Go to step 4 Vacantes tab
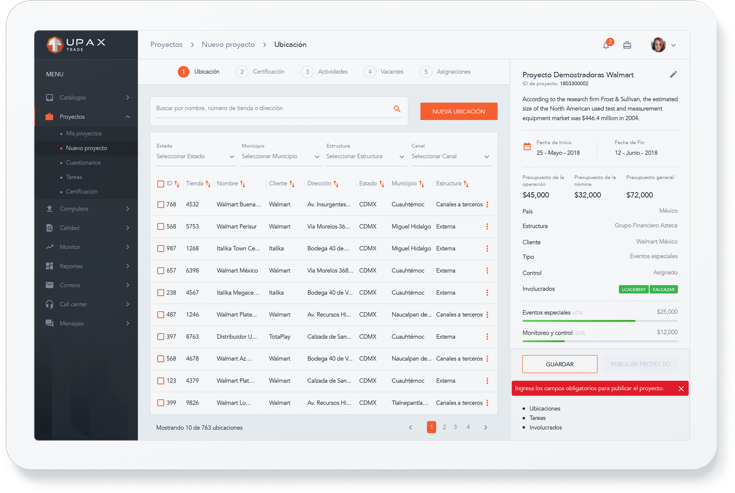This screenshot has height=493, width=735. click(x=384, y=72)
